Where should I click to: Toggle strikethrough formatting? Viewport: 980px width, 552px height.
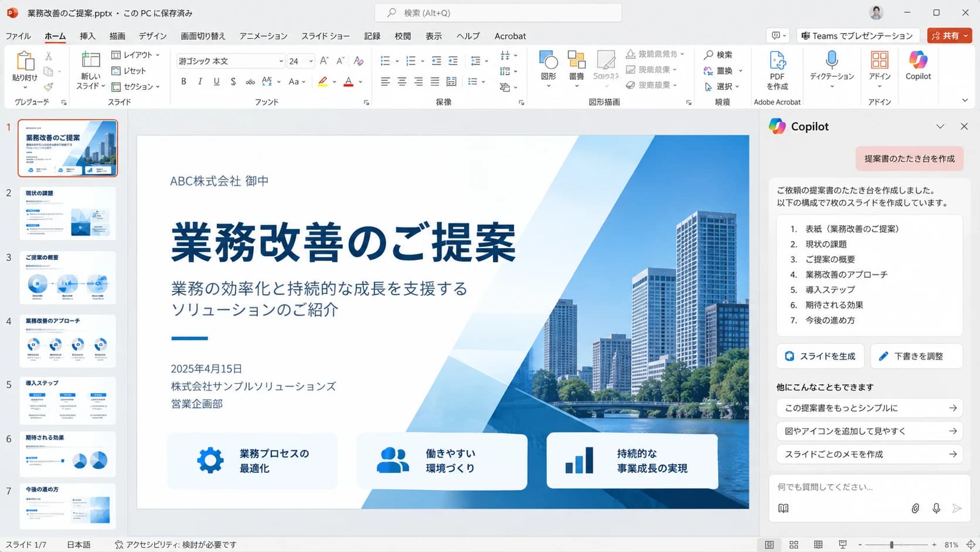(250, 82)
